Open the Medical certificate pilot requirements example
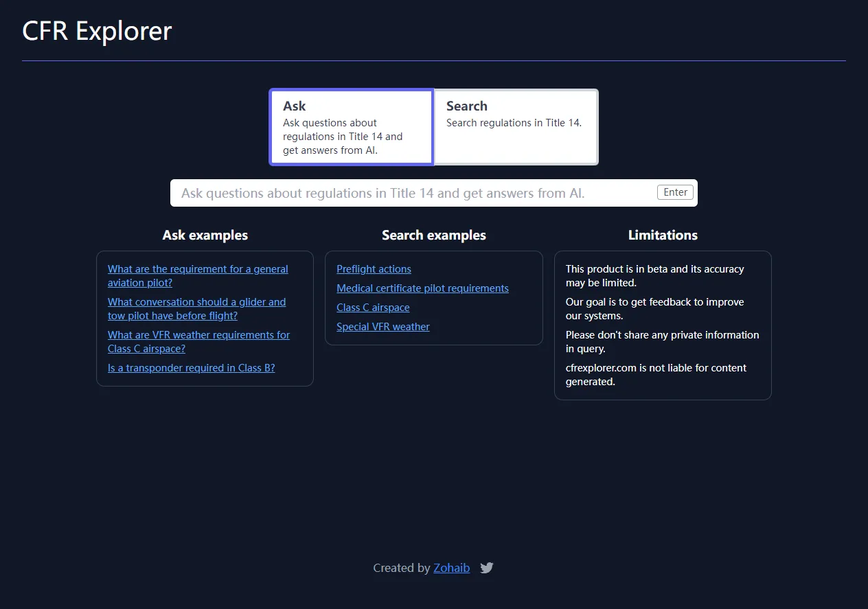Image resolution: width=868 pixels, height=609 pixels. (422, 288)
